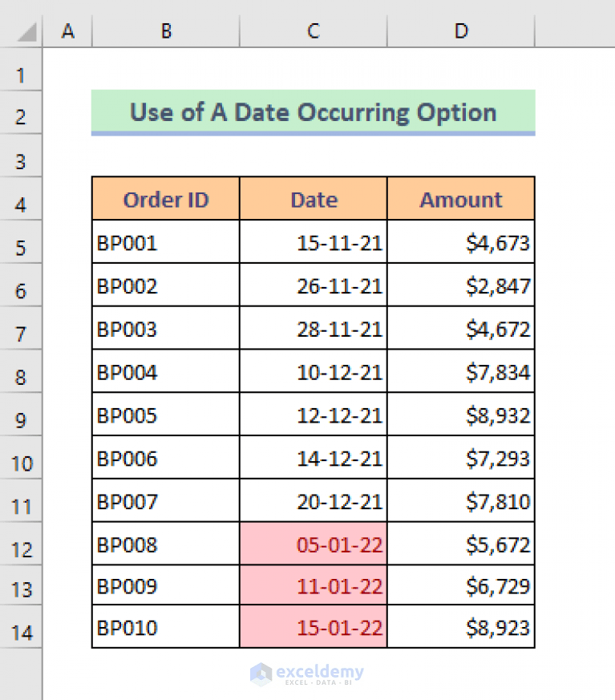Click the highlighted date 15-01-22
615x700 pixels.
(x=313, y=627)
